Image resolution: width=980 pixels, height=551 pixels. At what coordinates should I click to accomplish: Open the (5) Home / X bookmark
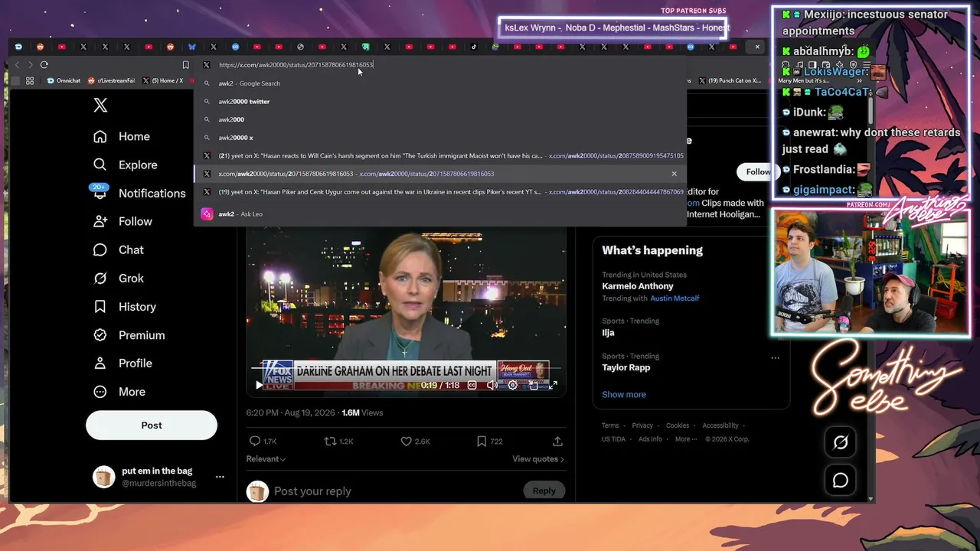point(163,80)
